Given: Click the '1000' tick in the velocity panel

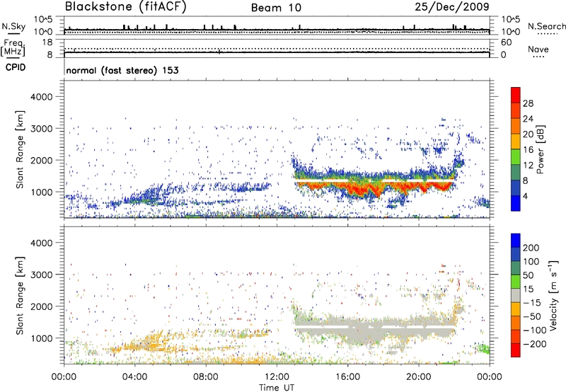Looking at the screenshot, I should click(x=41, y=338).
